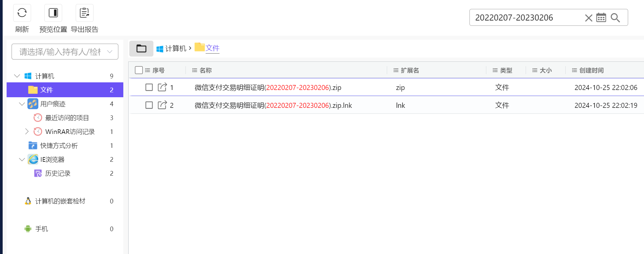Click the search field with date range
Image resolution: width=644 pixels, height=254 pixels.
tap(526, 18)
